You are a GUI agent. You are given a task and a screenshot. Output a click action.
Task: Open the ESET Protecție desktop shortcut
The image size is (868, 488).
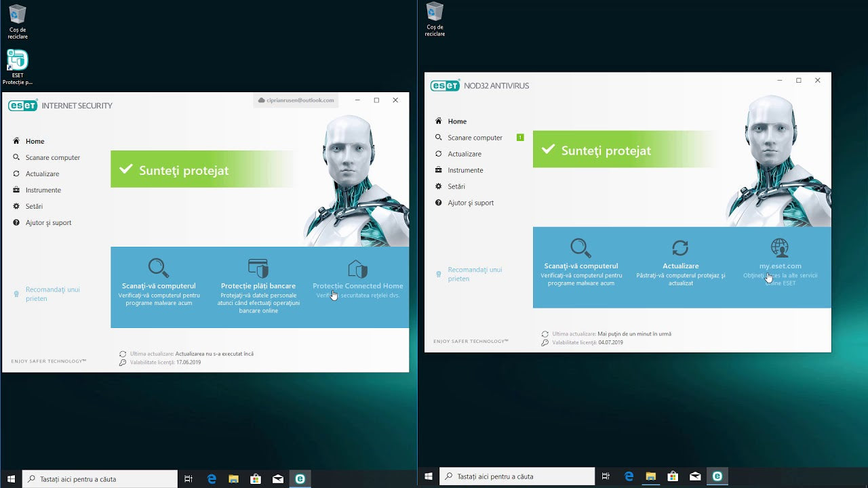[18, 66]
